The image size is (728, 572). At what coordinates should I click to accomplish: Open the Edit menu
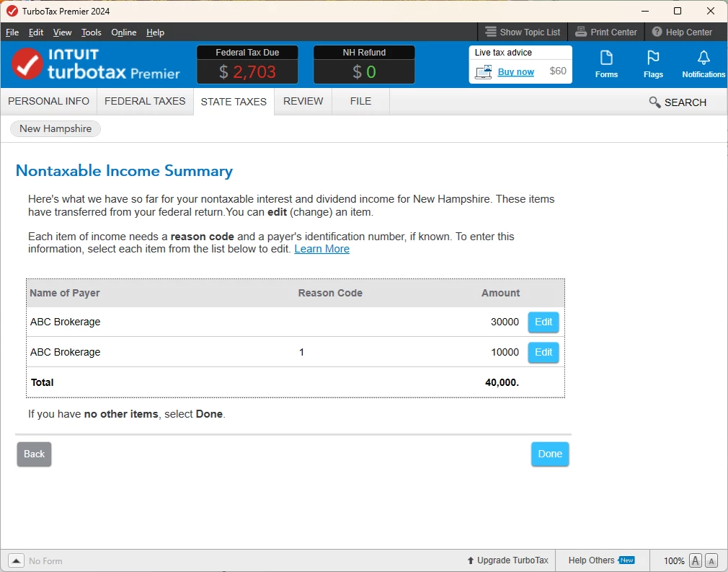coord(36,32)
